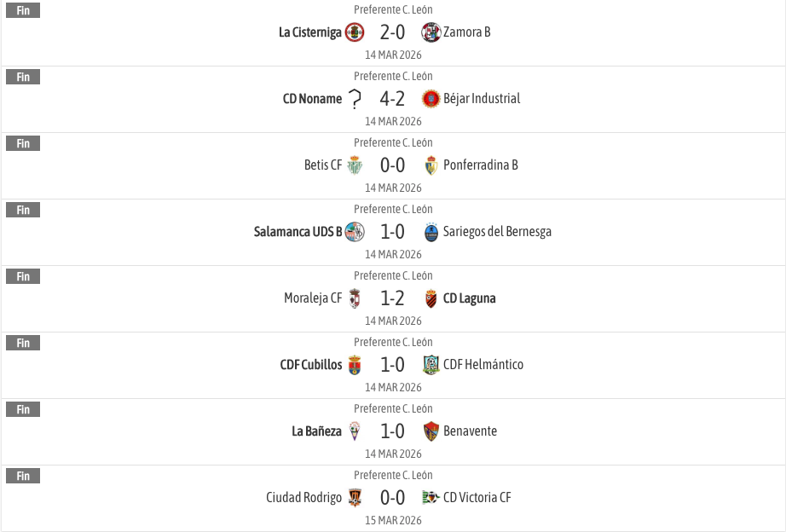Open the CDF Cubillos 1-0 match score
The height and width of the screenshot is (532, 786).
(x=392, y=365)
